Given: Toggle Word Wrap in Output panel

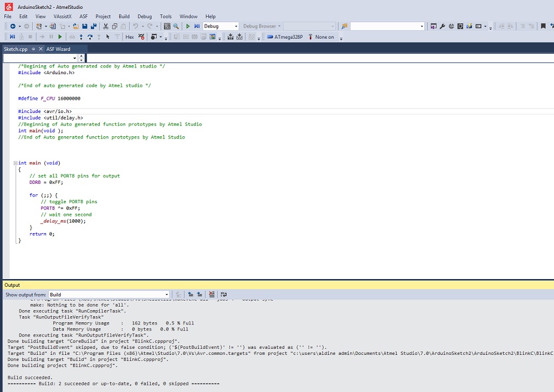Looking at the screenshot, I should coord(223,294).
